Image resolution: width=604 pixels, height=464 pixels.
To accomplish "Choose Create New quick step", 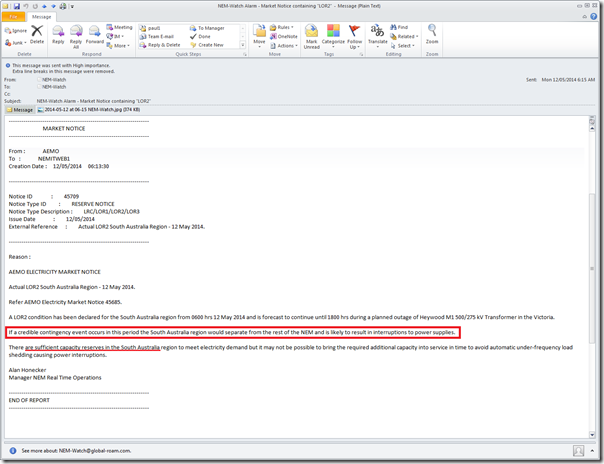I will pos(207,45).
